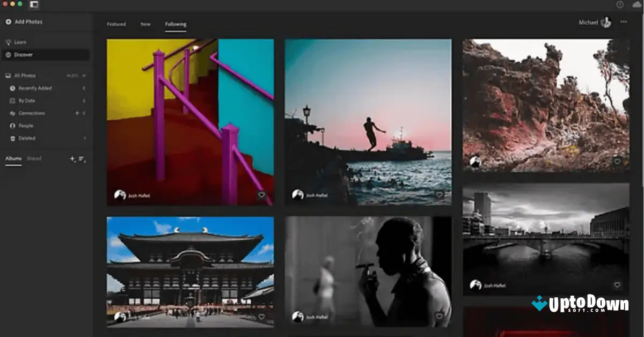Expand the All Photos dropdown

[84, 75]
